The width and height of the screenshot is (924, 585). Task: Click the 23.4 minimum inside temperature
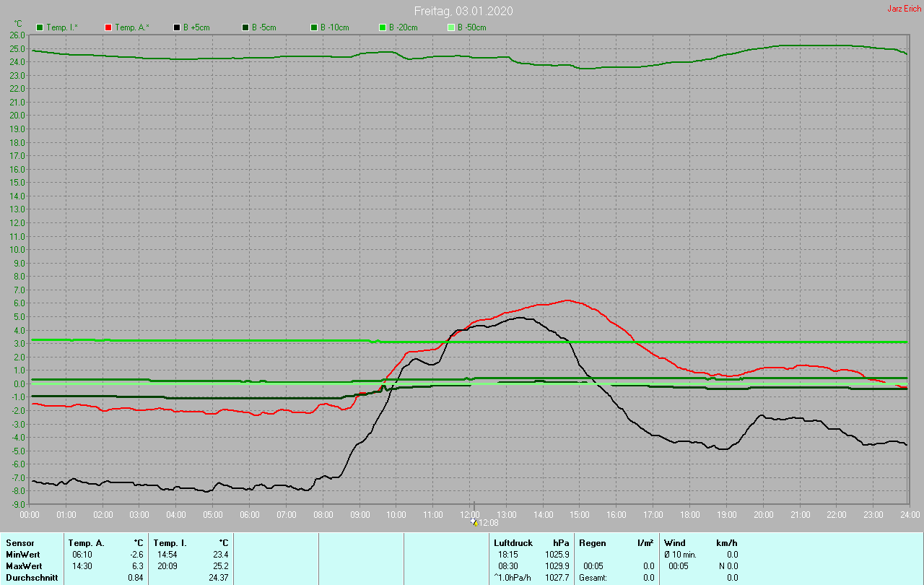point(220,555)
